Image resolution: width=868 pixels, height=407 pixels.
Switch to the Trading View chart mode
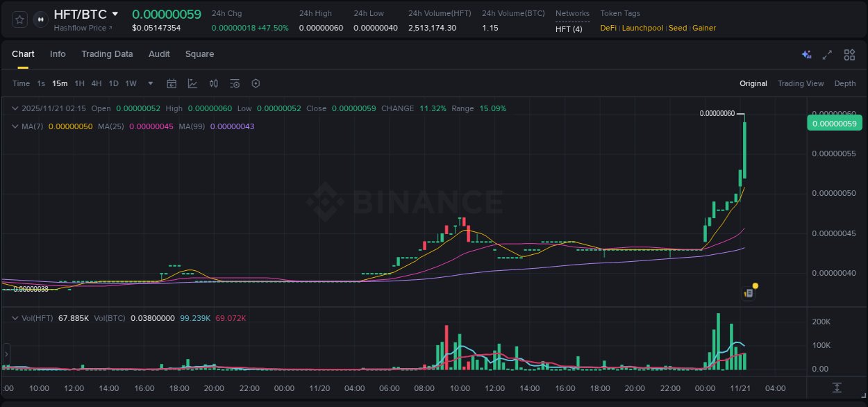pyautogui.click(x=801, y=83)
